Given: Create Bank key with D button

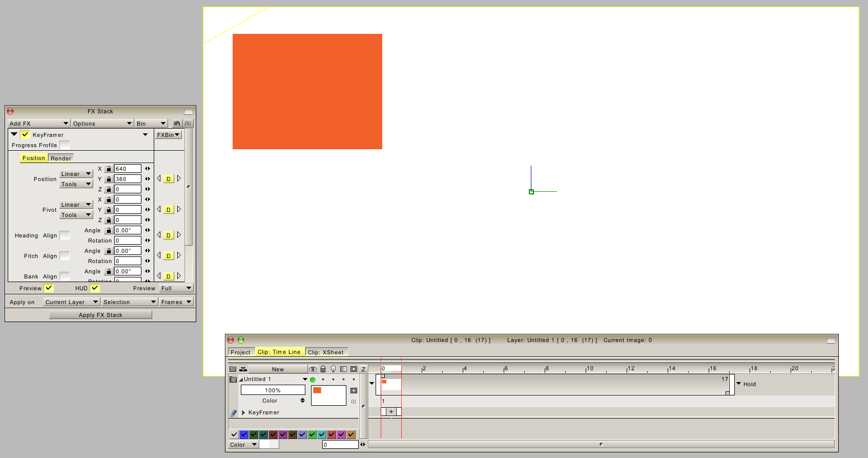Looking at the screenshot, I should 169,276.
